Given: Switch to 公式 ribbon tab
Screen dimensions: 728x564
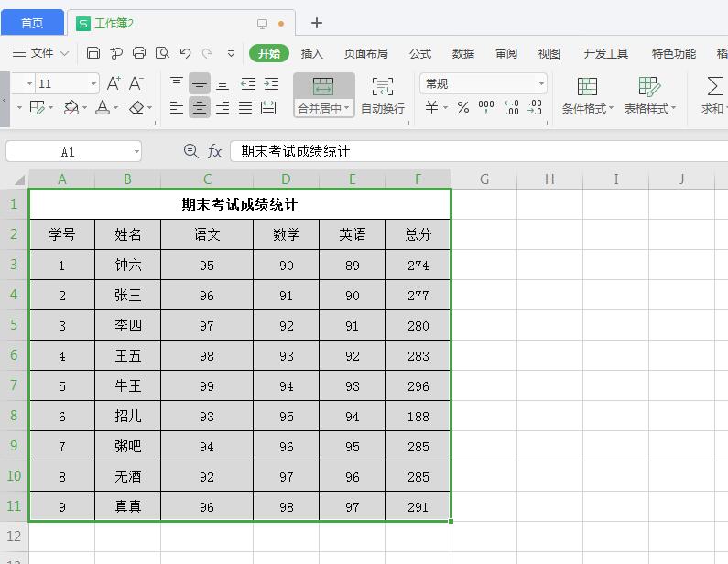Looking at the screenshot, I should pyautogui.click(x=420, y=53).
